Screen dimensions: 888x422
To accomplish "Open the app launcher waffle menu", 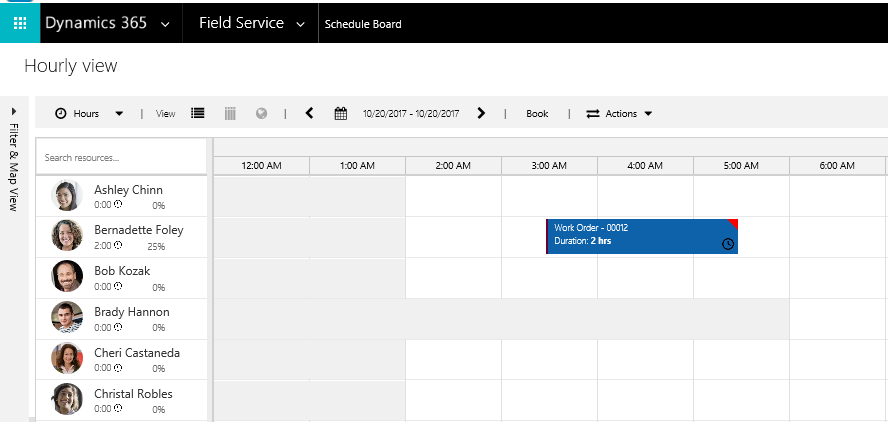I will point(20,22).
